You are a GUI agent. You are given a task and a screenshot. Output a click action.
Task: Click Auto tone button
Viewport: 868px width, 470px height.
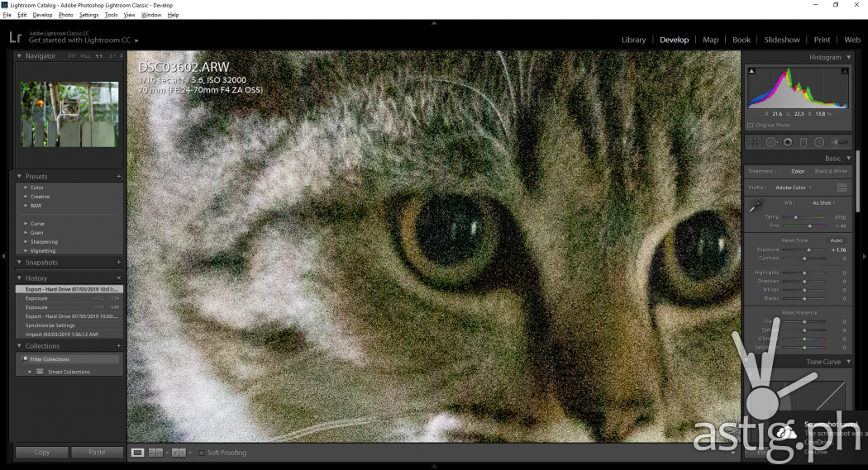(x=836, y=240)
